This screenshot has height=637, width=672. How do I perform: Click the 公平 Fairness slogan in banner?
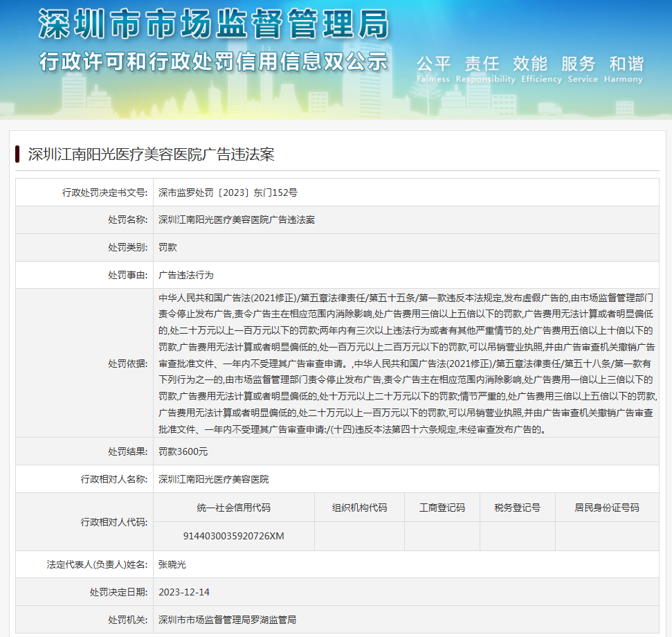[433, 69]
